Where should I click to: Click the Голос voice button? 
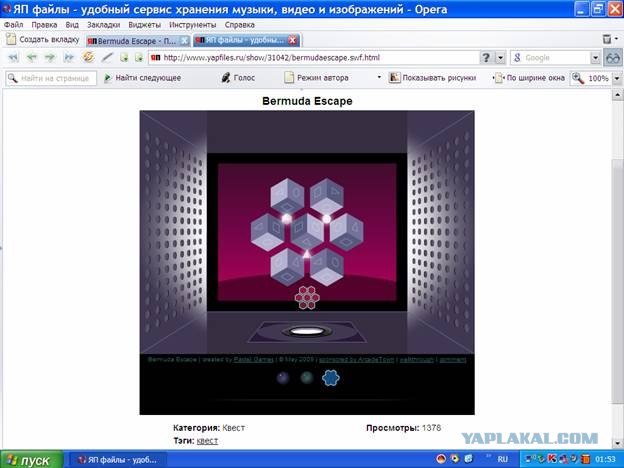tap(238, 78)
